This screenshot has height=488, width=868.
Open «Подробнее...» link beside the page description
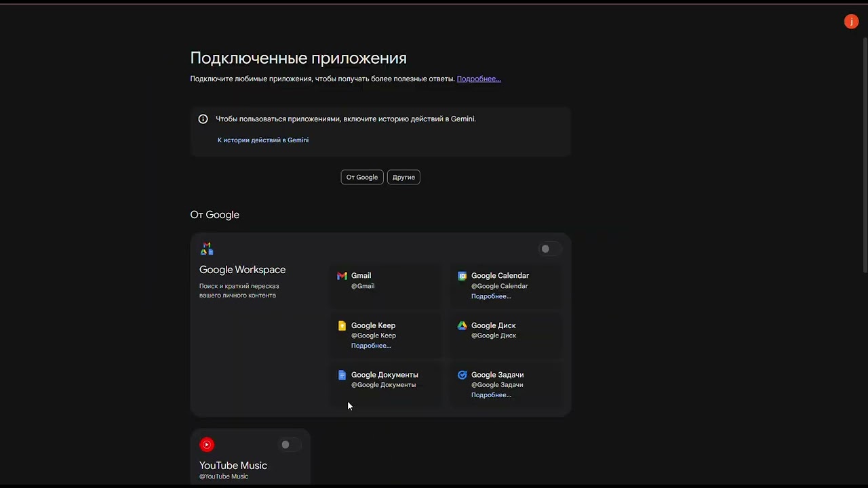[x=479, y=79]
